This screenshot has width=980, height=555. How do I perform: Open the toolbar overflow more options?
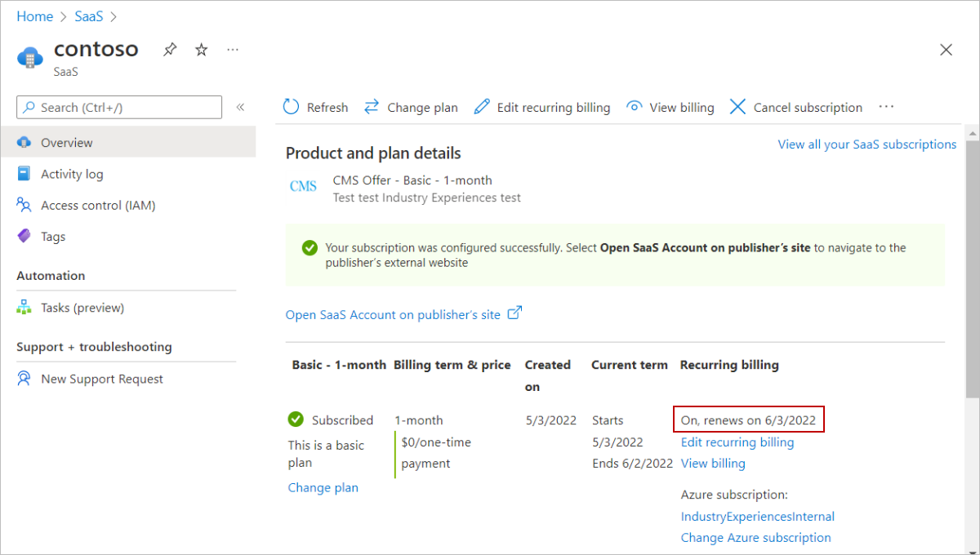(x=886, y=107)
